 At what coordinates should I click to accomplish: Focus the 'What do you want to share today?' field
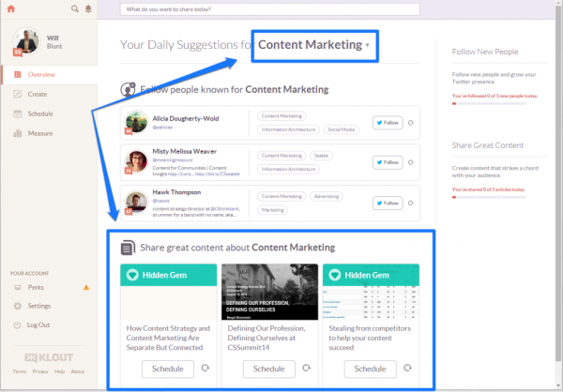(269, 9)
